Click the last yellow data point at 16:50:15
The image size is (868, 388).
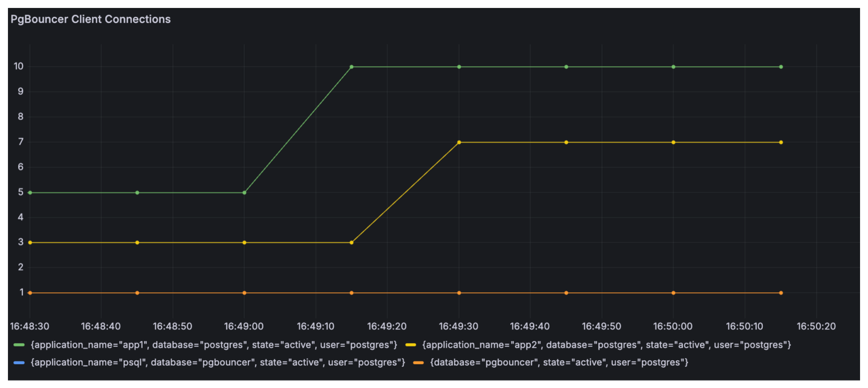[x=781, y=142]
